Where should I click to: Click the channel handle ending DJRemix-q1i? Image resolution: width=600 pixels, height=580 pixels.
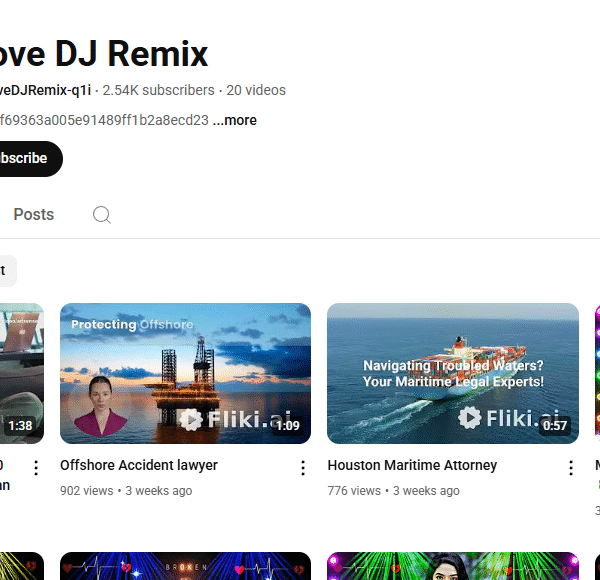coord(45,90)
